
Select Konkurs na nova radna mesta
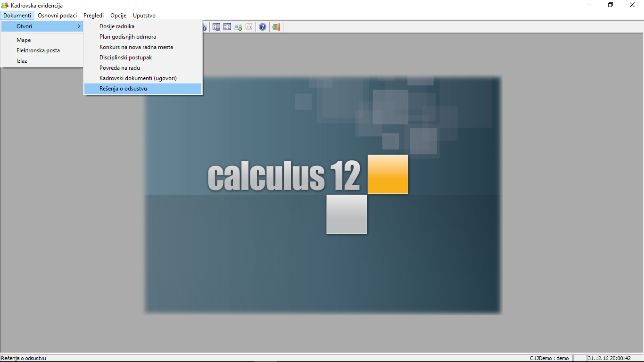point(143,47)
